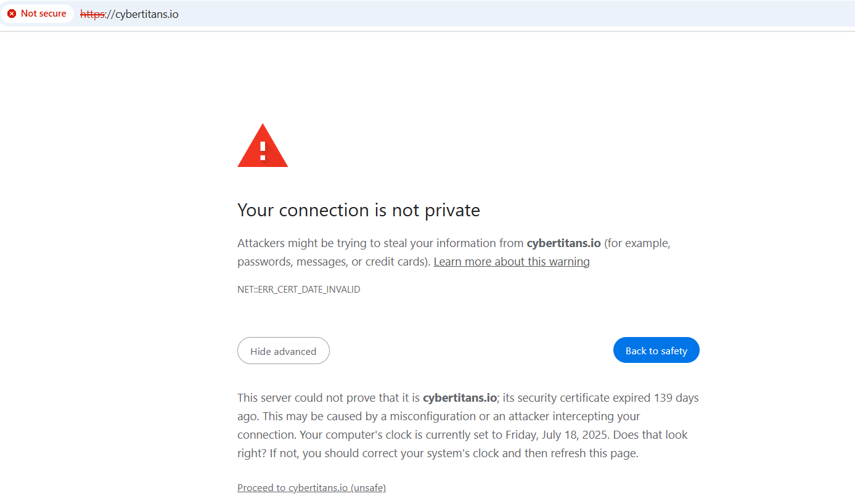855x504 pixels.
Task: Click bold cybertitans.io in the server explanation
Action: coord(460,398)
